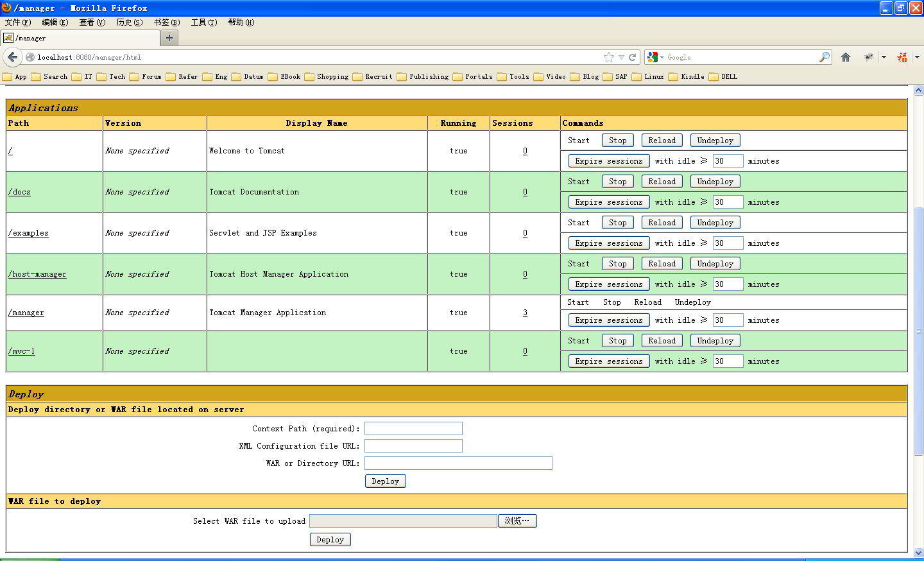Open the /host-manager path link
924x561 pixels.
click(37, 274)
